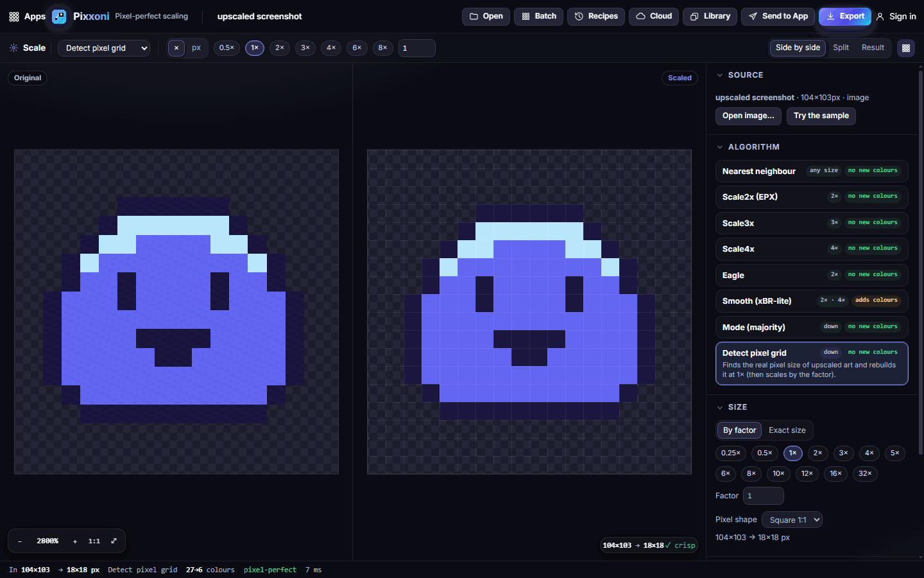The image size is (924, 578).
Task: Toggle the checkerboard background grid icon
Action: click(x=906, y=48)
